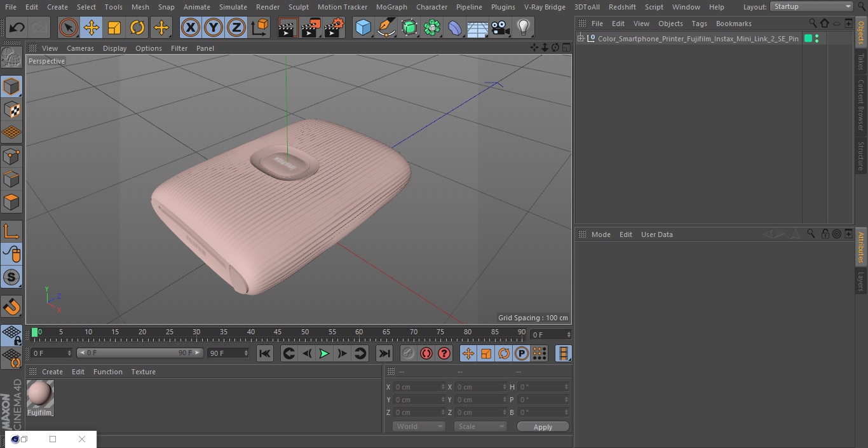The image size is (868, 448).
Task: Open the V-Ray Bridge menu
Action: point(545,7)
